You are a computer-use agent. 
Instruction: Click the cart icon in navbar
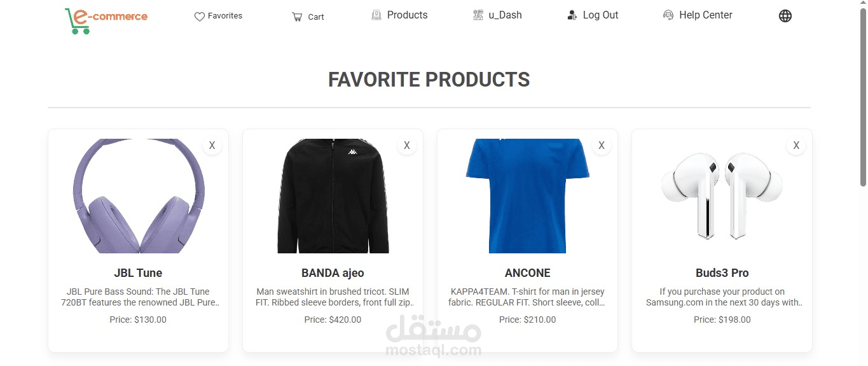(x=297, y=17)
